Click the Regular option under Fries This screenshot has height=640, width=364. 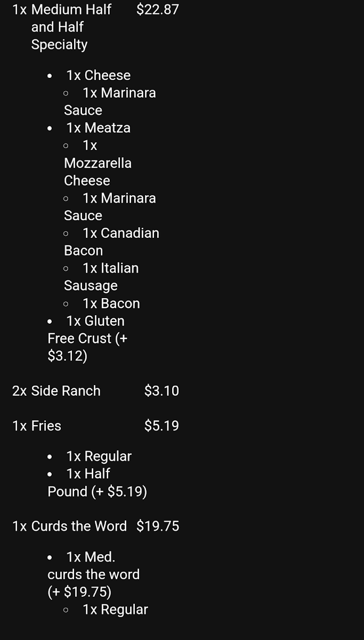coord(99,457)
